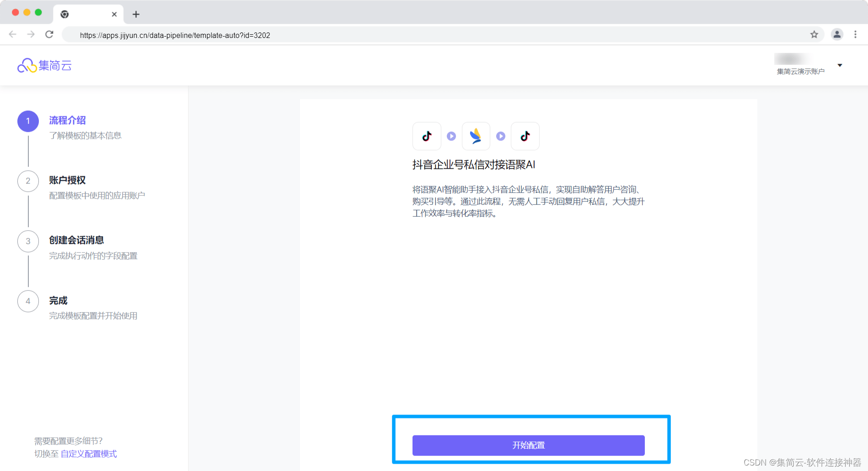Click the 完成 step title
This screenshot has width=868, height=471.
58,300
